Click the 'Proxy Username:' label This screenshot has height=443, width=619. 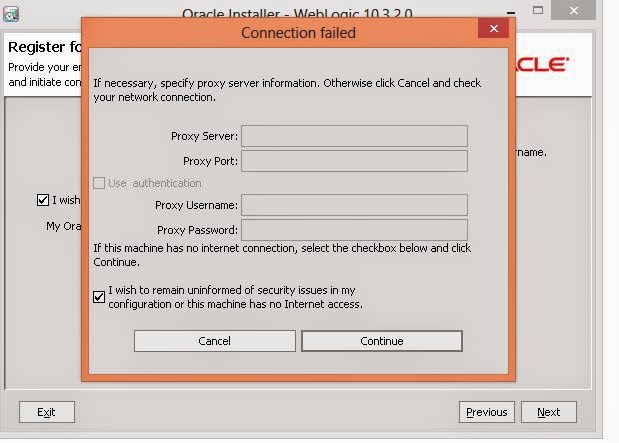[x=197, y=205]
